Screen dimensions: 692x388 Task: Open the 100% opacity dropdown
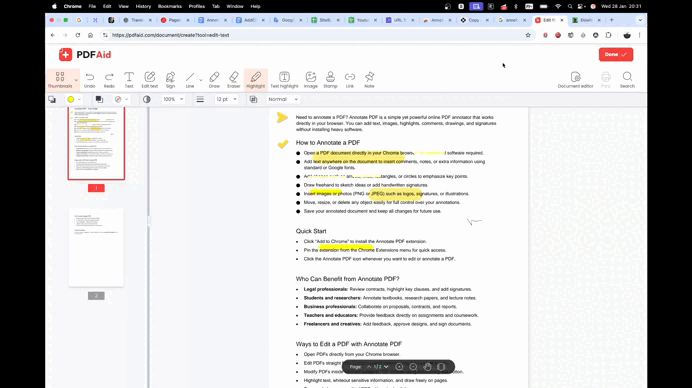pos(173,99)
